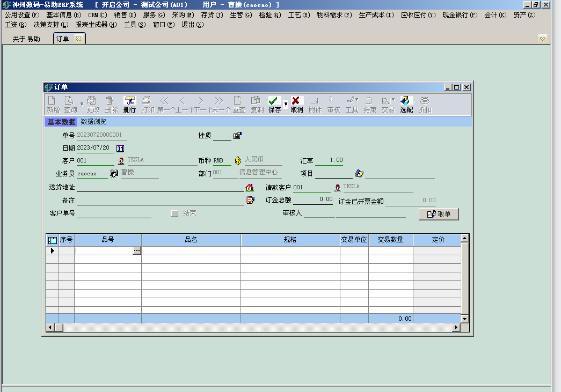The height and width of the screenshot is (392, 561).
Task: Open the 品号 ellipsis lookup button
Action: pyautogui.click(x=137, y=250)
